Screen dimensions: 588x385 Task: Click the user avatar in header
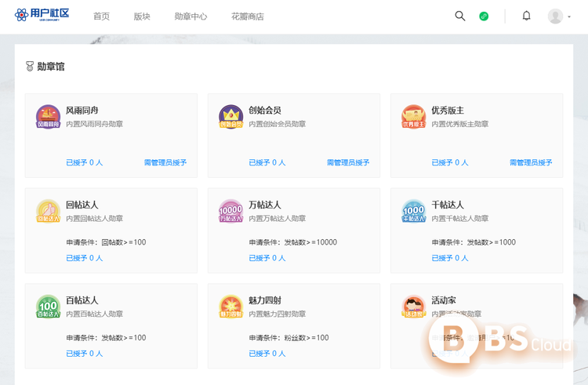pyautogui.click(x=555, y=16)
